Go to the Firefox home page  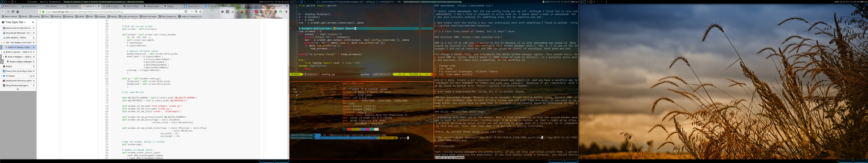17,12
